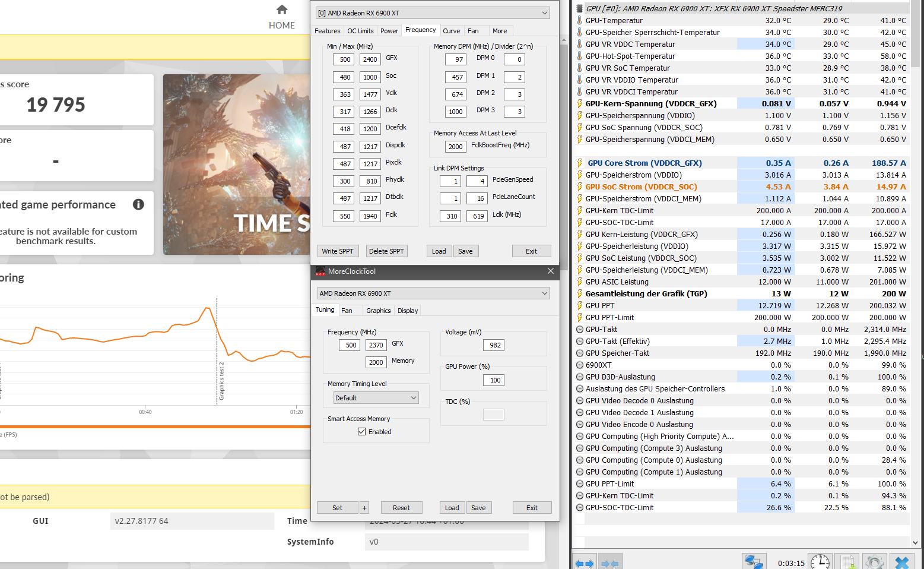
Task: Click the FclkBoostFreq field showing 2000
Action: (455, 147)
